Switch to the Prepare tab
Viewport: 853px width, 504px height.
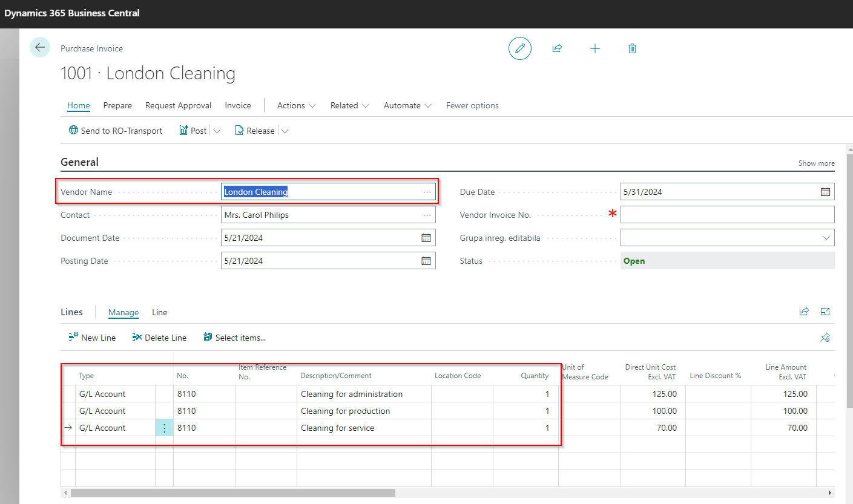117,105
